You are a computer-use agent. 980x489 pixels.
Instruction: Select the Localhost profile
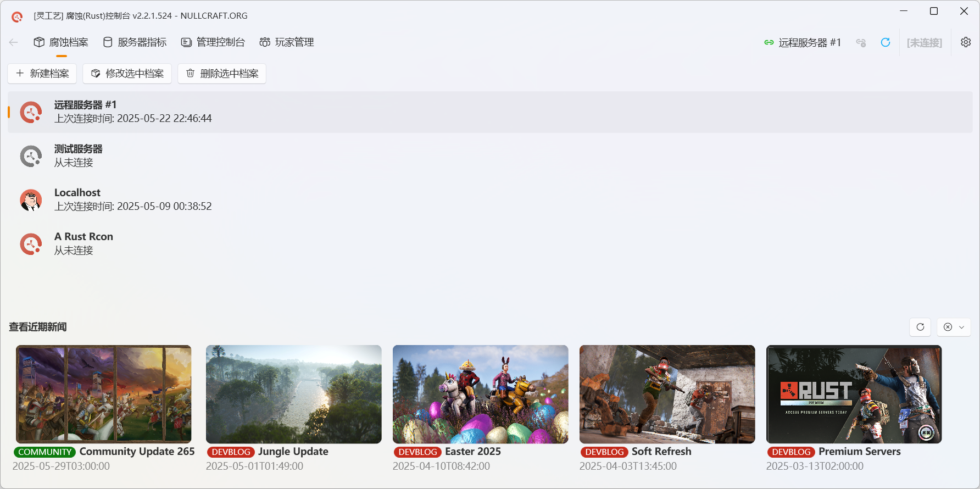click(x=490, y=200)
